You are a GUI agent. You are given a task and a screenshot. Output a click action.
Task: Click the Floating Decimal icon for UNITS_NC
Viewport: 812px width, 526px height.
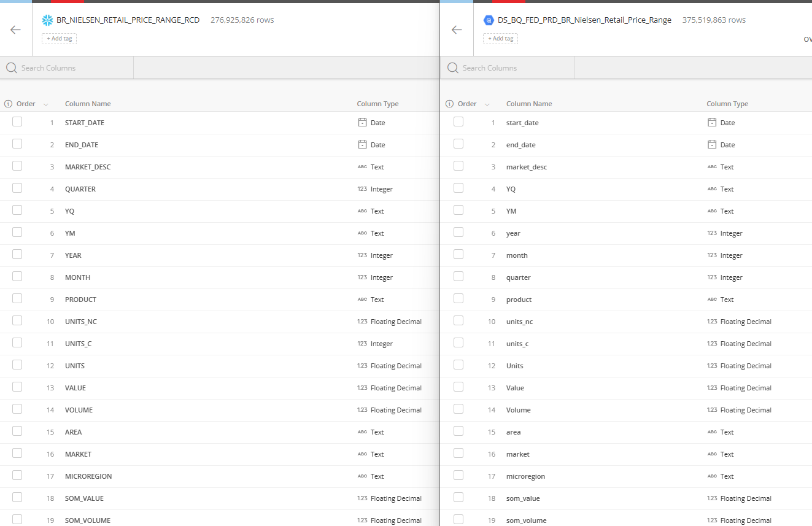tap(362, 322)
